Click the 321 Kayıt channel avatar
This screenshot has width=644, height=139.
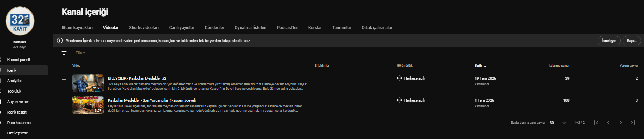pos(20,21)
